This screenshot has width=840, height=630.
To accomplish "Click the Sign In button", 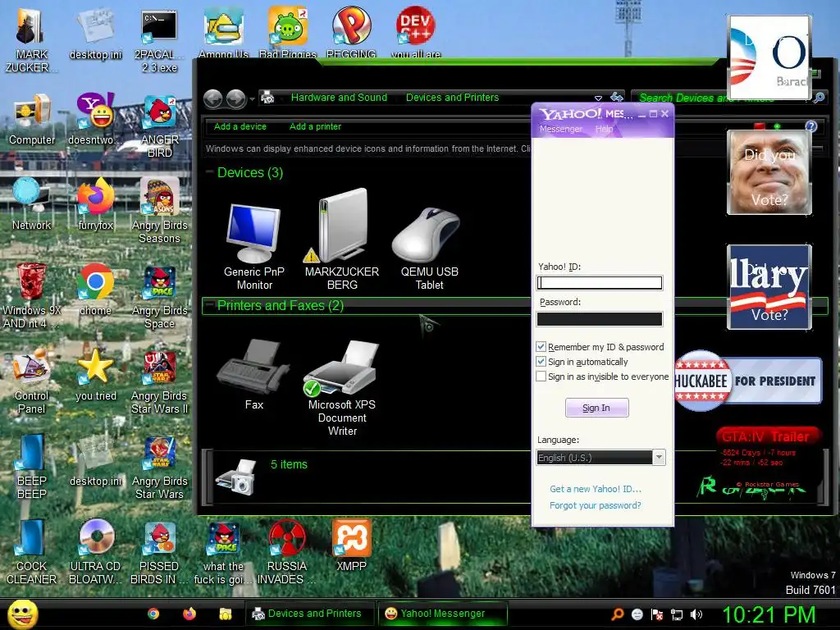I will [x=597, y=408].
